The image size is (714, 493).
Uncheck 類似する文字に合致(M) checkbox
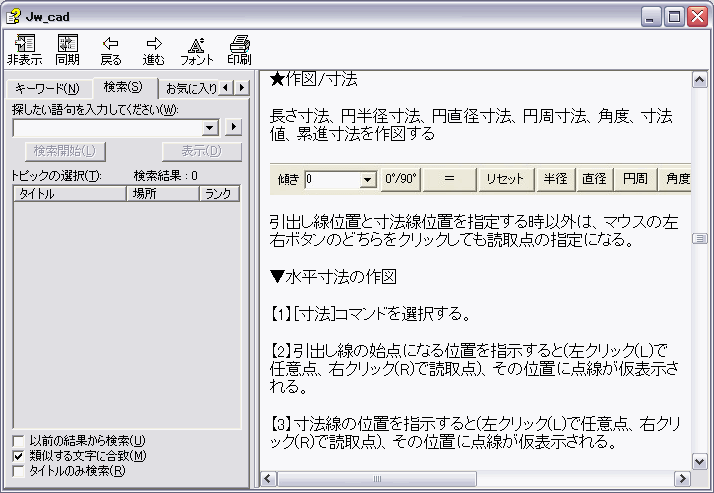point(19,456)
